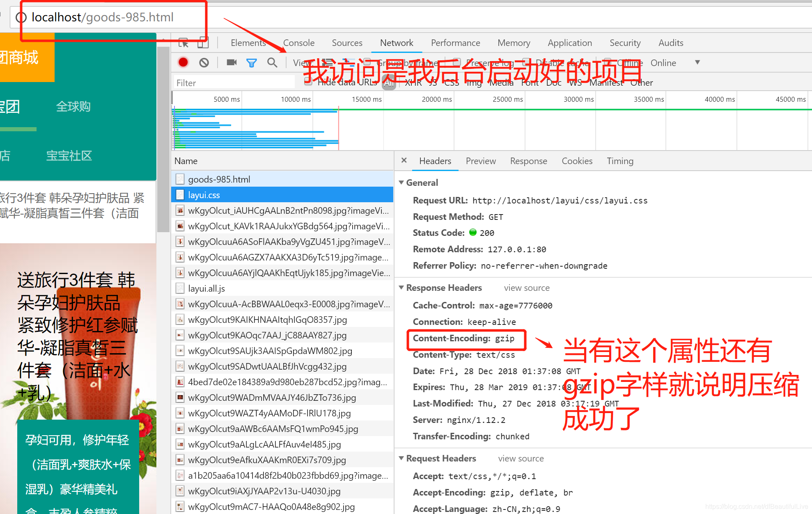812x514 pixels.
Task: Toggle device toolbar icon
Action: click(x=203, y=43)
